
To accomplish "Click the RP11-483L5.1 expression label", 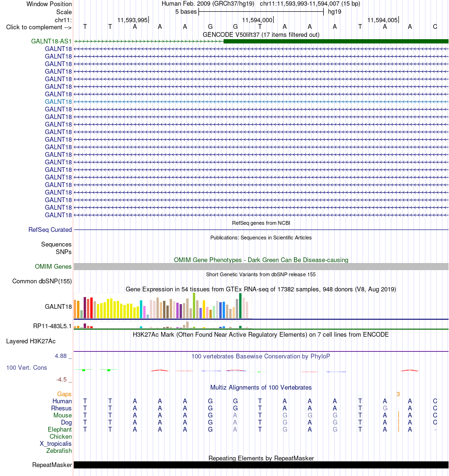I will 52,326.
